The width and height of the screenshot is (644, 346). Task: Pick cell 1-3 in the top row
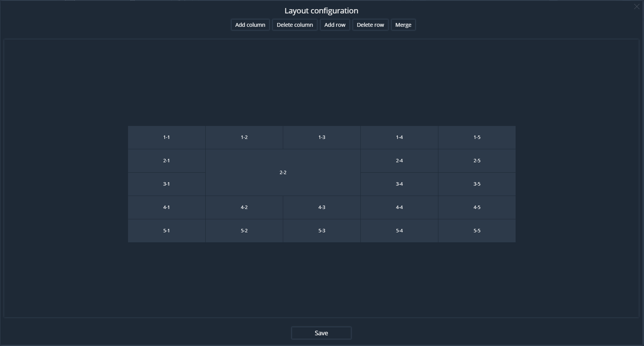(321, 137)
